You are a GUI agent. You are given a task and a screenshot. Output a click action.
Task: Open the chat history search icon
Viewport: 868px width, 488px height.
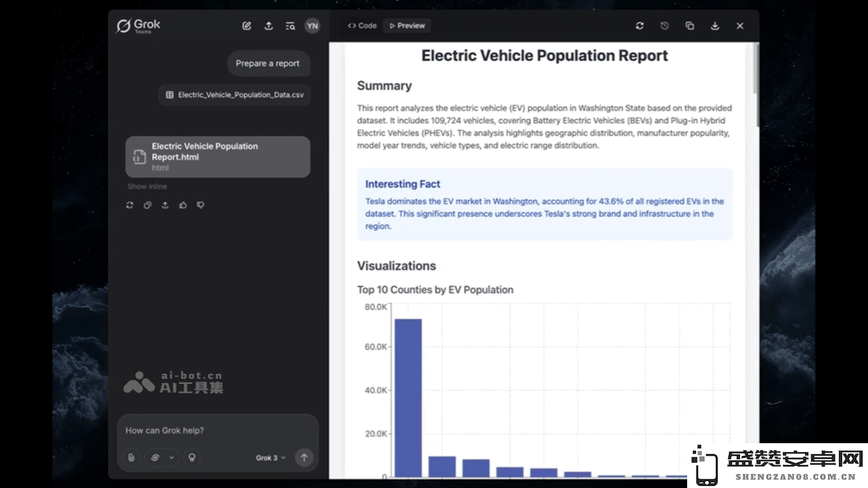(x=290, y=26)
